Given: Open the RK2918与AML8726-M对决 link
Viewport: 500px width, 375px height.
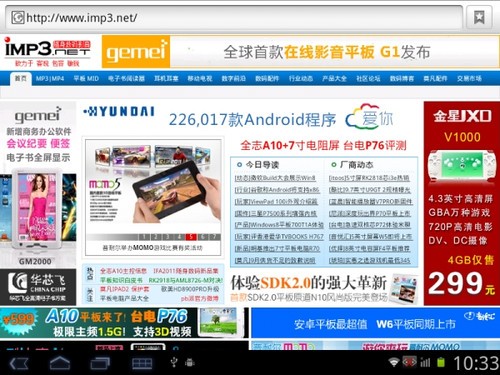Looking at the screenshot, I should [x=186, y=280].
